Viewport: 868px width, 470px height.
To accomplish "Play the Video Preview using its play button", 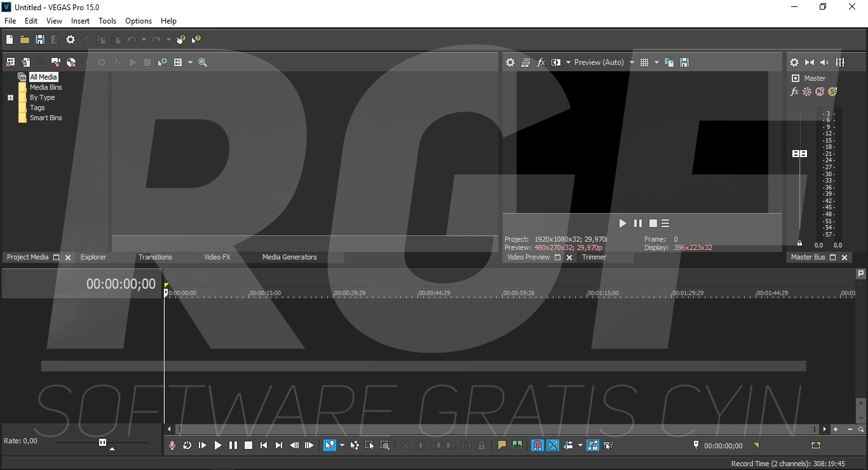I will [623, 223].
